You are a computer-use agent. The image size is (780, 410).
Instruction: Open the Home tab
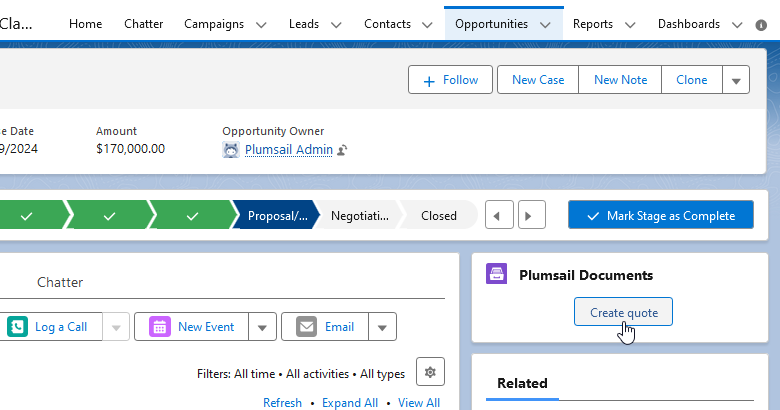click(x=86, y=24)
